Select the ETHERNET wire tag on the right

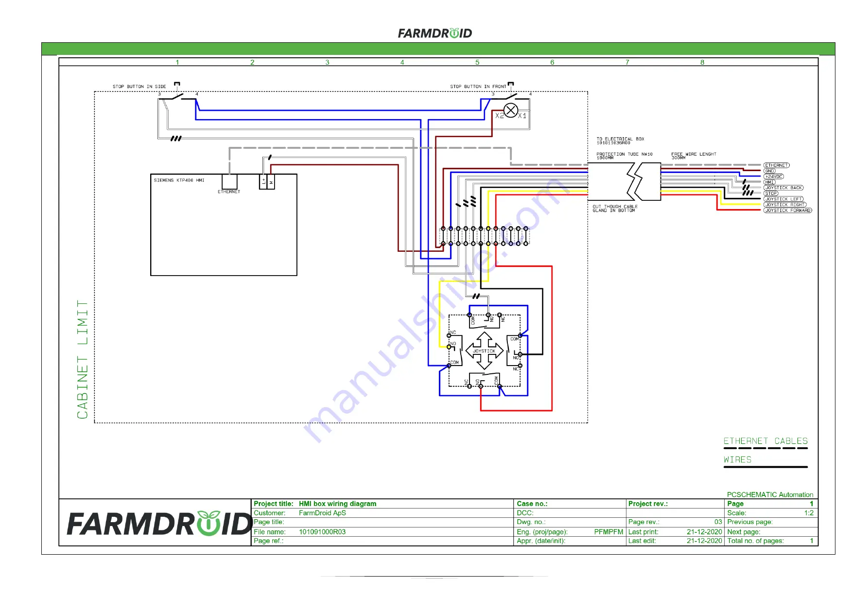(x=777, y=165)
